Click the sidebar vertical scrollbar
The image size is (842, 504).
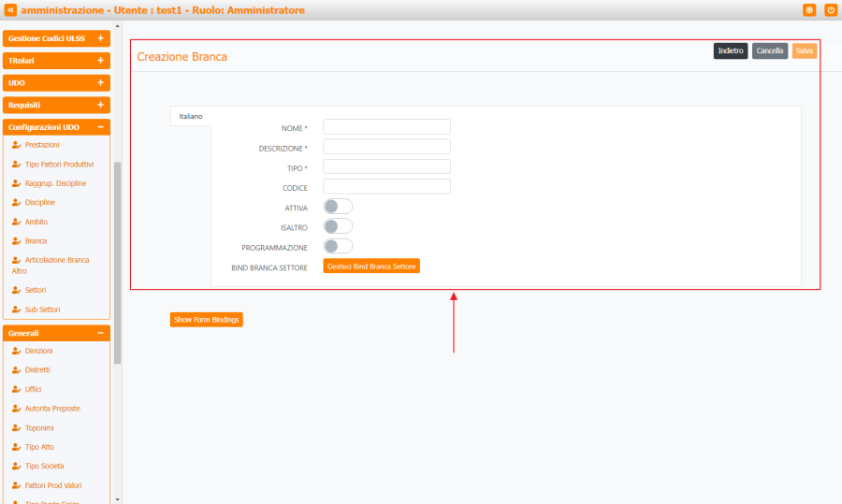117,262
